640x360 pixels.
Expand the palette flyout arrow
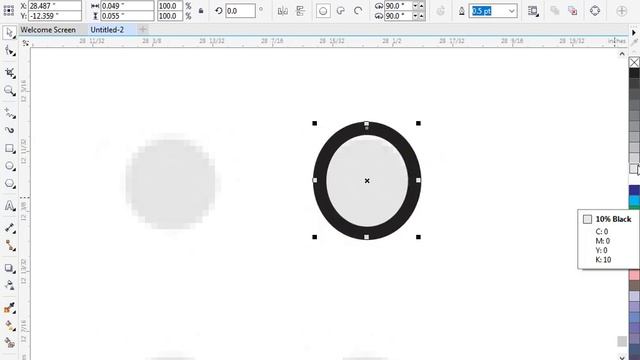(x=634, y=33)
